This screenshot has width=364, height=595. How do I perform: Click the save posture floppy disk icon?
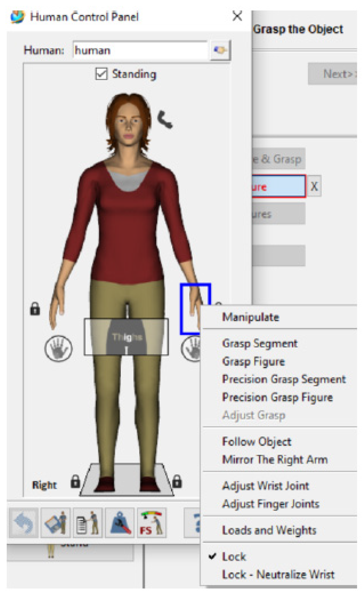tap(56, 523)
